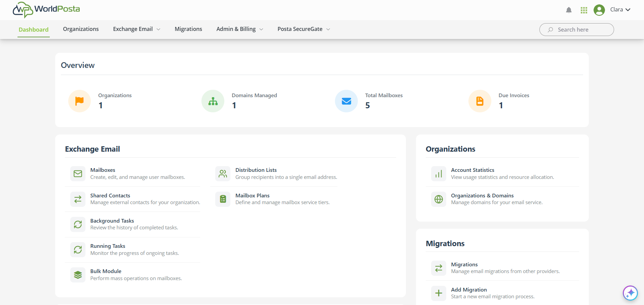Click the Mailbox Plans clipboard icon
This screenshot has height=305, width=644.
pyautogui.click(x=223, y=199)
